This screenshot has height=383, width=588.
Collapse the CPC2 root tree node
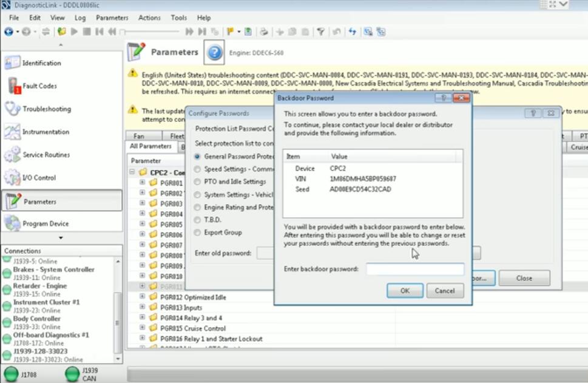click(132, 172)
